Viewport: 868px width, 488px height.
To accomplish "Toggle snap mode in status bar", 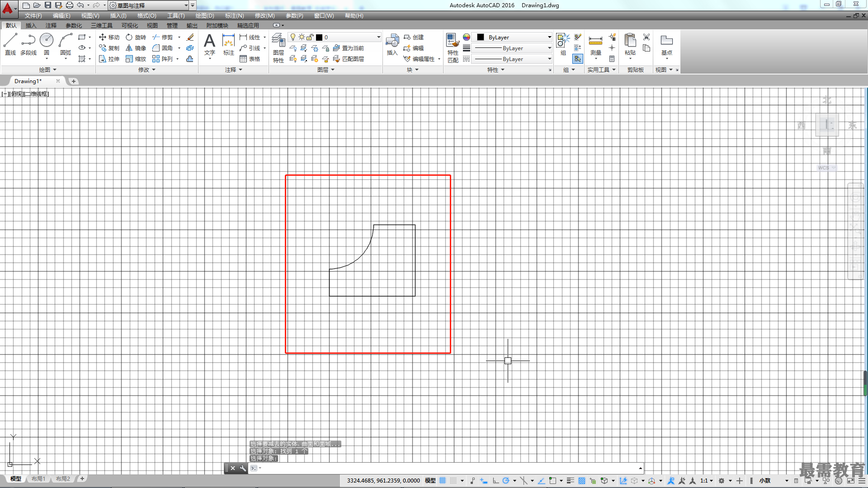I will coord(453,480).
